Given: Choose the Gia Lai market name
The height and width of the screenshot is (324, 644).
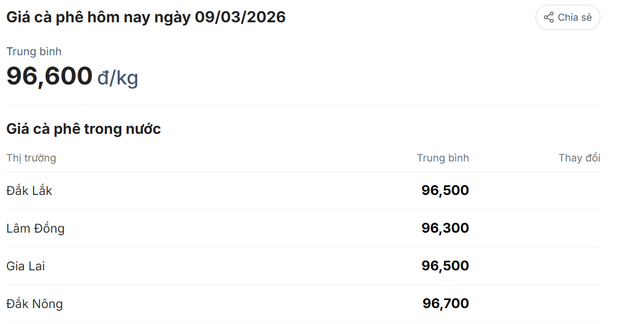Looking at the screenshot, I should pyautogui.click(x=26, y=266).
